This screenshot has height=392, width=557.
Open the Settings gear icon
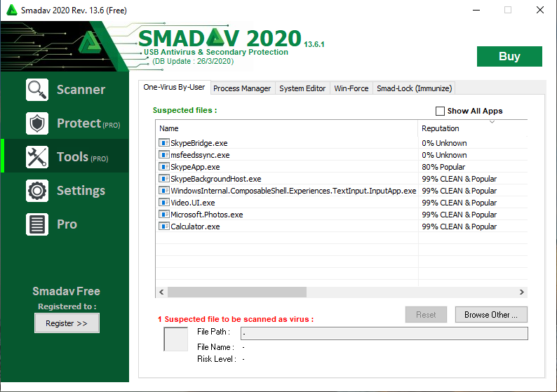tap(37, 191)
